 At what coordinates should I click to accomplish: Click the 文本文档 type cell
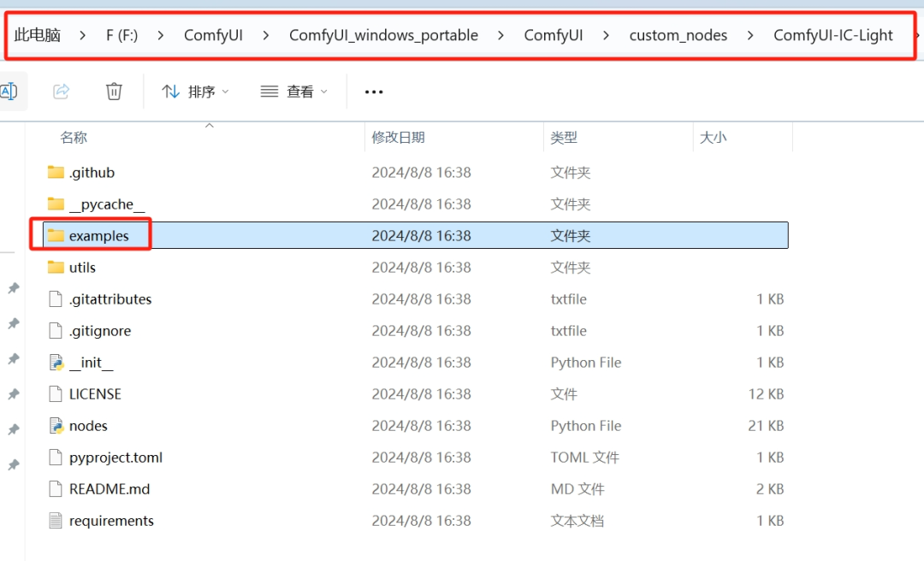[577, 521]
